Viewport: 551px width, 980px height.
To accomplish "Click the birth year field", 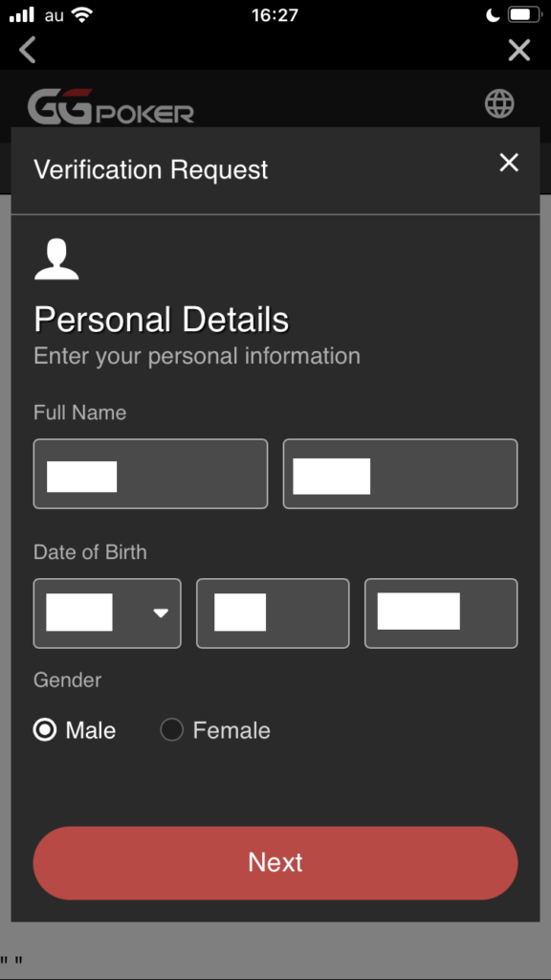I will coord(441,613).
